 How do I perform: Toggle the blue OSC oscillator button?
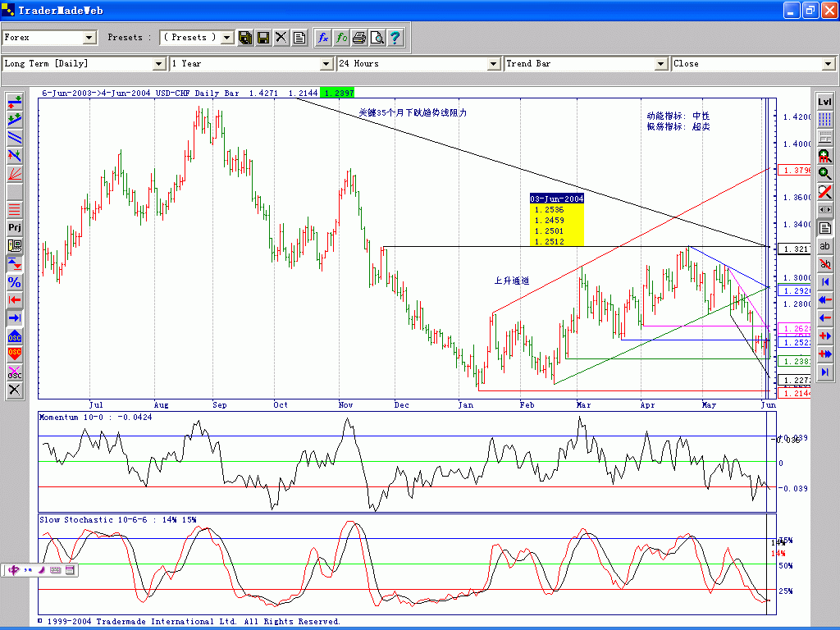tap(15, 336)
